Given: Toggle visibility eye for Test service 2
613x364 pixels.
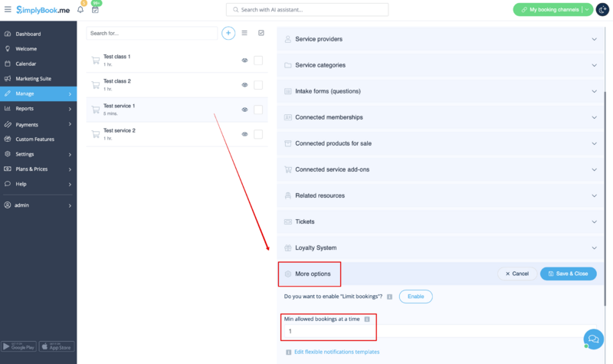Looking at the screenshot, I should (x=244, y=134).
